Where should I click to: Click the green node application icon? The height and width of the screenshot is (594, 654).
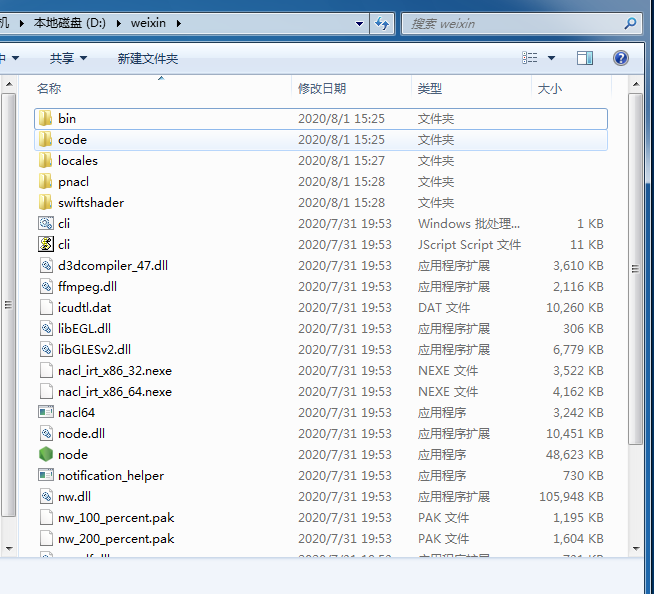point(46,454)
